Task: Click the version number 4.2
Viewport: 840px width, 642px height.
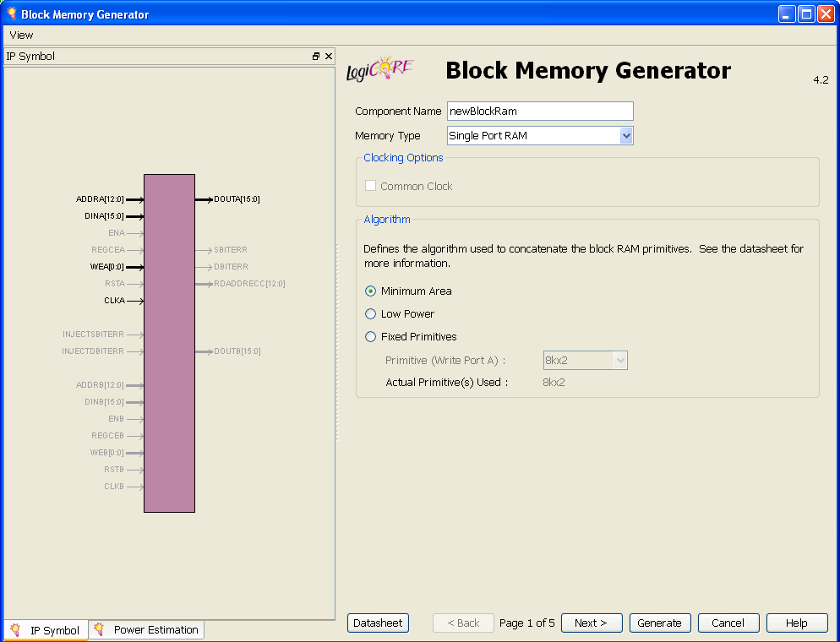Action: (x=821, y=80)
